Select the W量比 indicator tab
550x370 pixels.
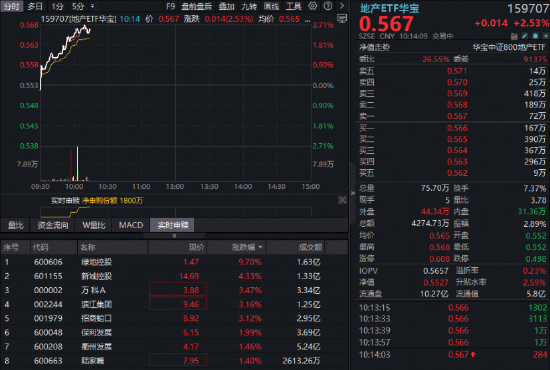94,225
